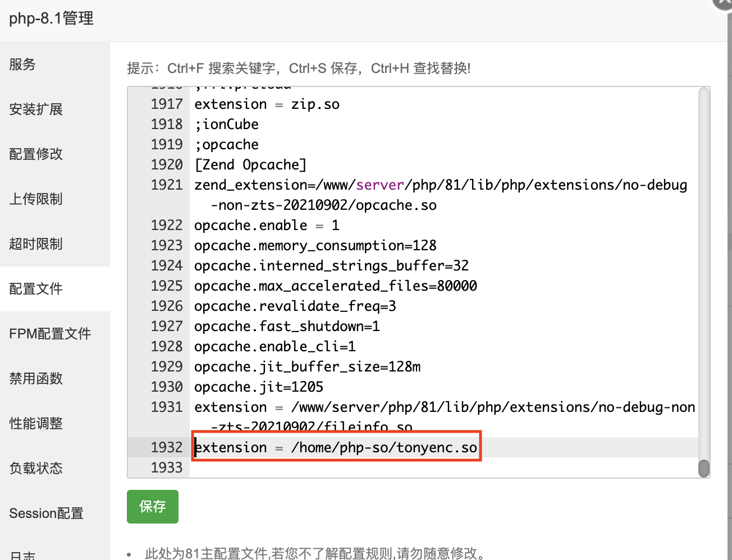The image size is (732, 560).
Task: Close the php-8.1管理 dialog
Action: (724, 3)
